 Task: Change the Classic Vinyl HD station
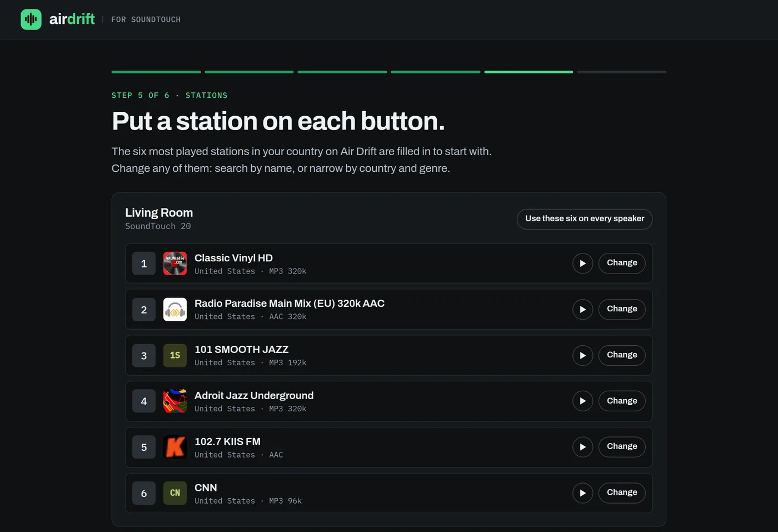point(622,263)
